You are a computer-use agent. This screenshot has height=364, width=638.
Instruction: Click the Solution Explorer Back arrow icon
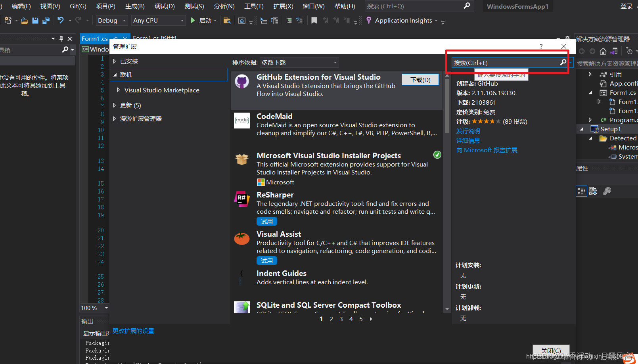(x=582, y=51)
